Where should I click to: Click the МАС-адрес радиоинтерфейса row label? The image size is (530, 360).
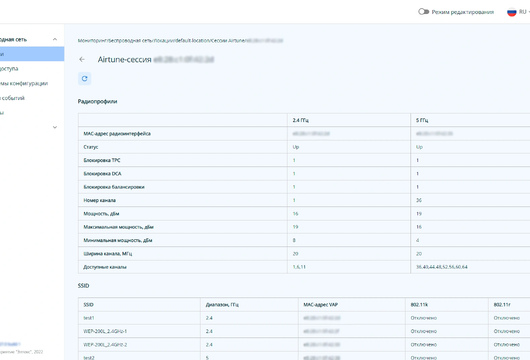tap(117, 134)
